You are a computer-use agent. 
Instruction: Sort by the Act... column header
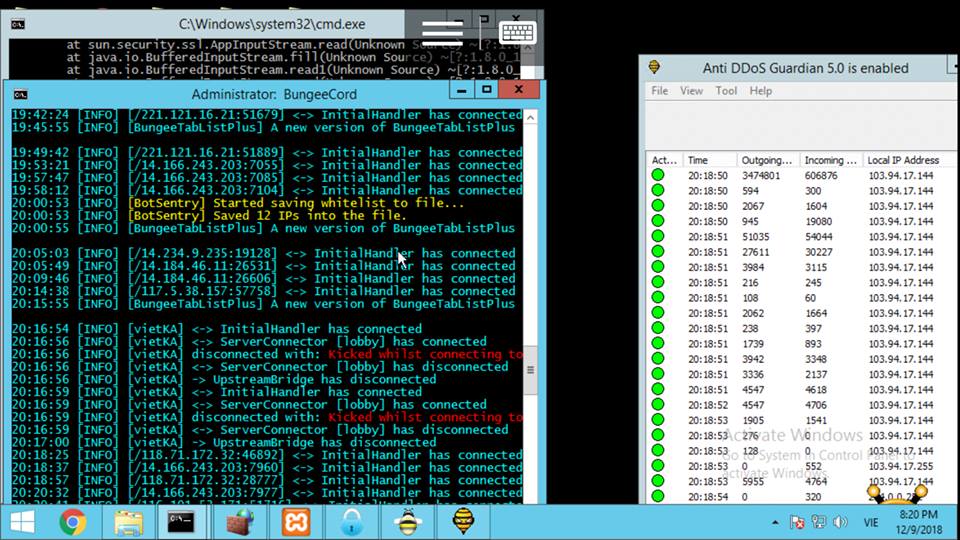coord(664,160)
